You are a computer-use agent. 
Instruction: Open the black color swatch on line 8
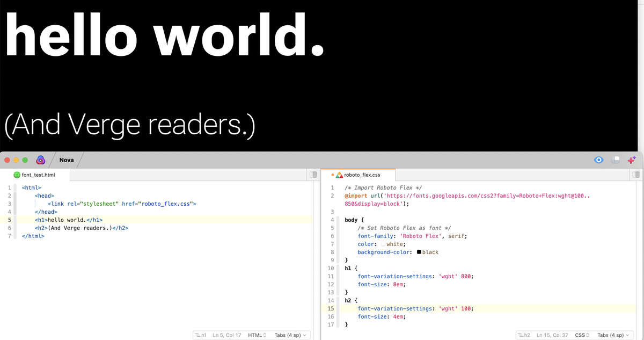[x=419, y=252]
